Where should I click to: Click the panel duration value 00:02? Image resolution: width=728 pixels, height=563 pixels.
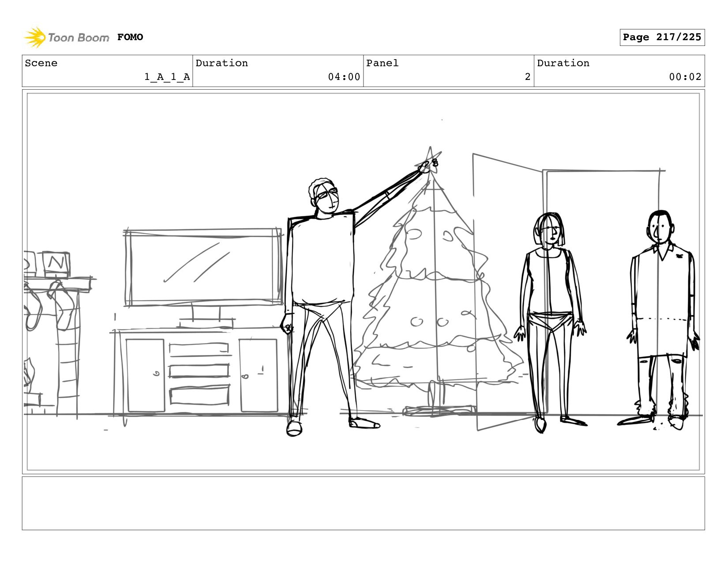point(685,77)
